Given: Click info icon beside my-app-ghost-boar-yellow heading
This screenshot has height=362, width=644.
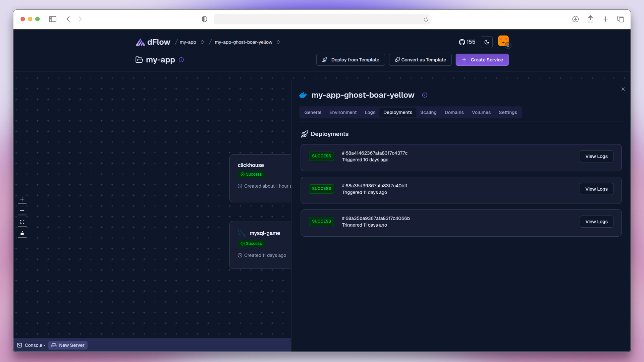Looking at the screenshot, I should (425, 95).
